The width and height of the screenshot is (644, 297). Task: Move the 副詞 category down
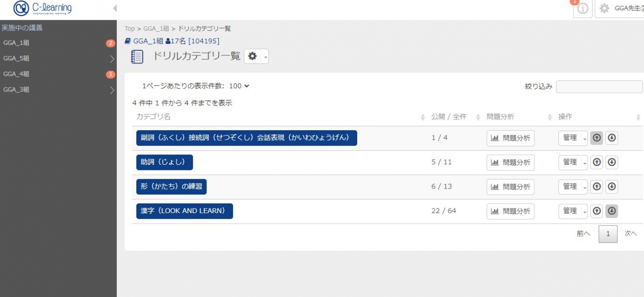tap(612, 138)
